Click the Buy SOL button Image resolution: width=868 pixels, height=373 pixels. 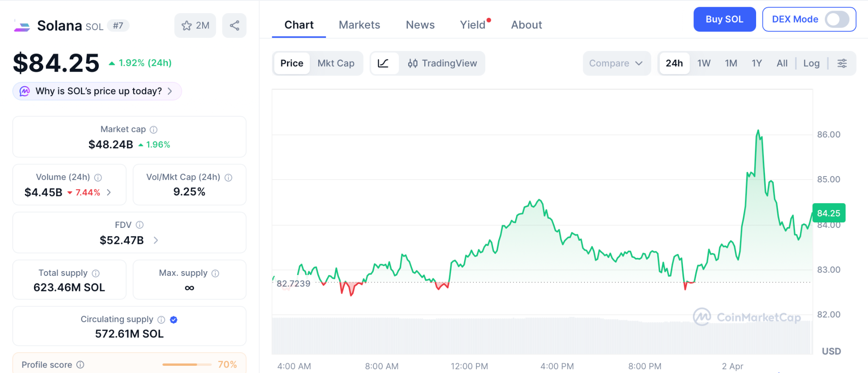click(x=724, y=20)
